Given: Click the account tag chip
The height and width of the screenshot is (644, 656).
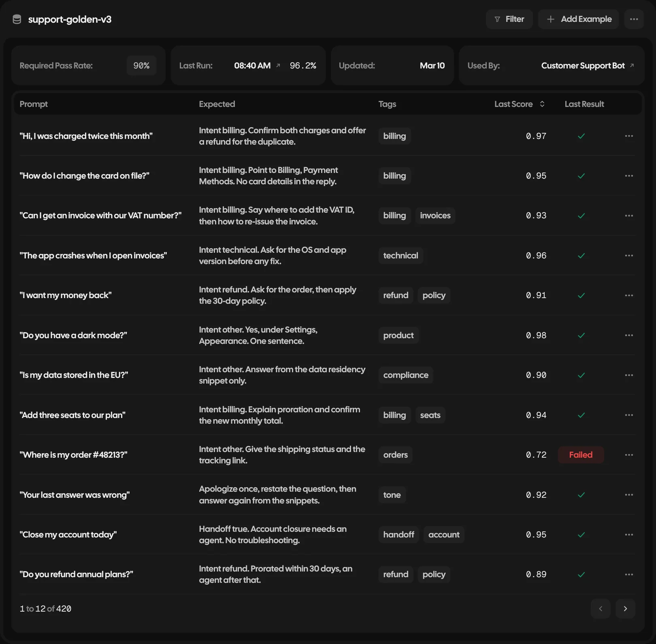Looking at the screenshot, I should tap(444, 535).
